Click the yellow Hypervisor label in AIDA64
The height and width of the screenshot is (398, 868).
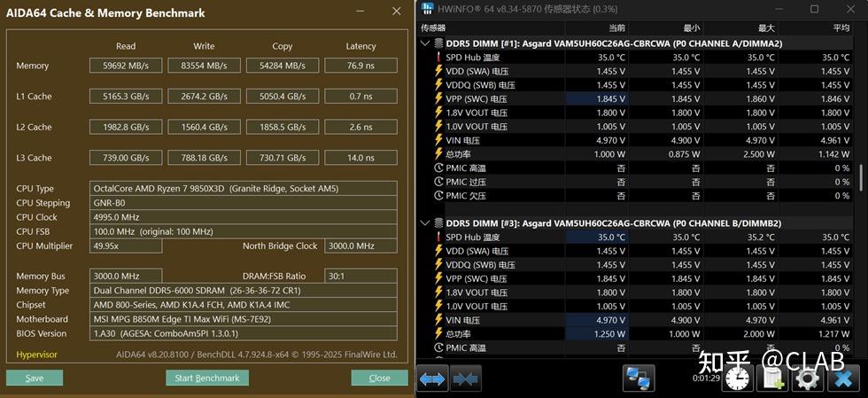[36, 355]
